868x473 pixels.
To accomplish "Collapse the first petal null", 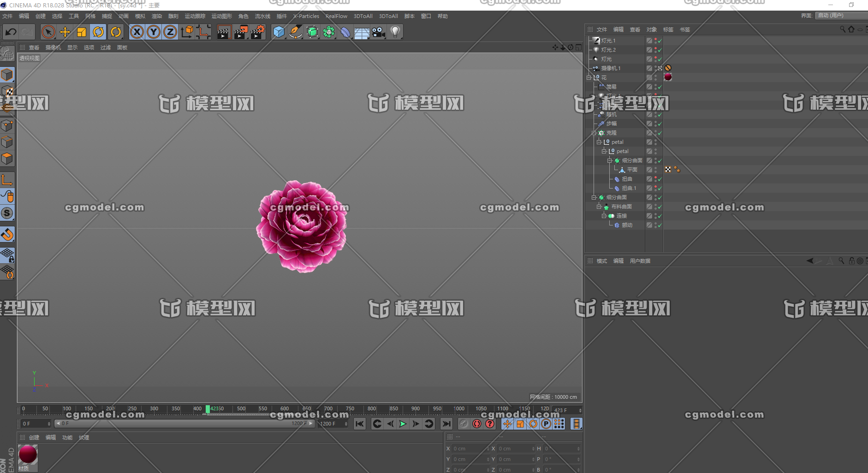I will (599, 142).
